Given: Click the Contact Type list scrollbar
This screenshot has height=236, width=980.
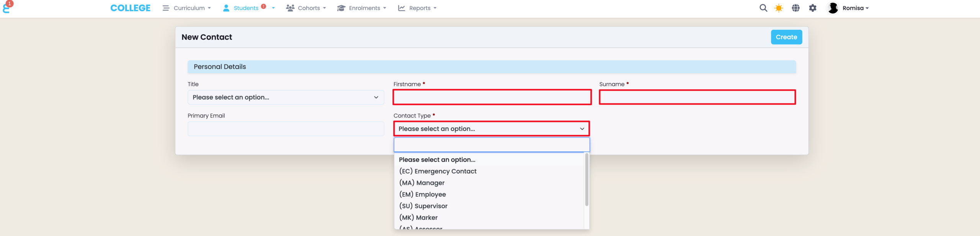Looking at the screenshot, I should (586, 179).
